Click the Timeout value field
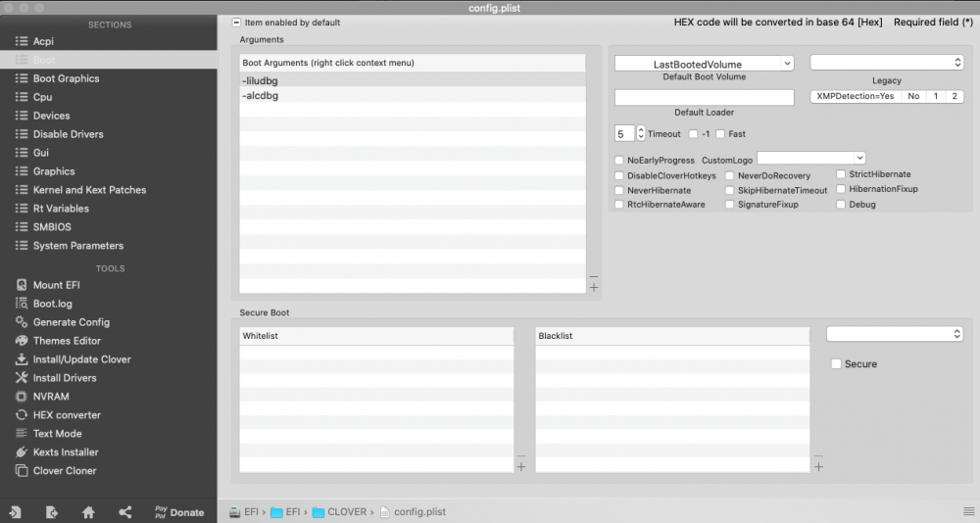Viewport: 980px width, 523px height. click(x=625, y=134)
